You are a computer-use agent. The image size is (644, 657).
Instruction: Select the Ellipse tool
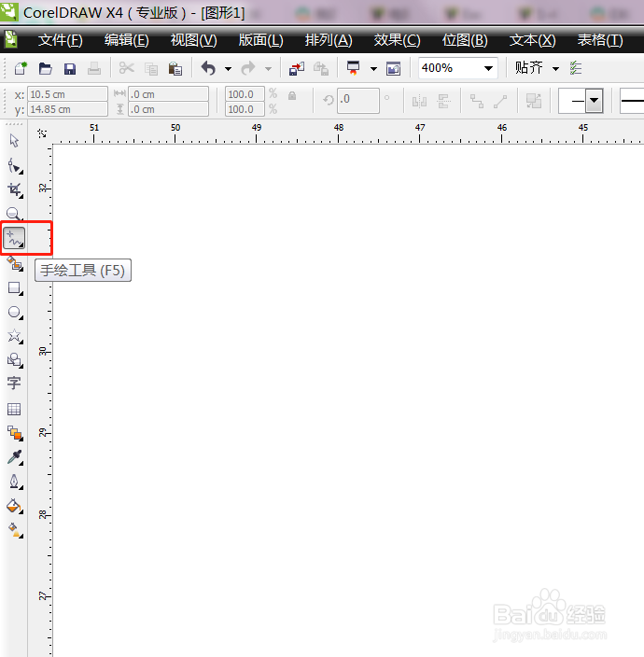coord(15,313)
